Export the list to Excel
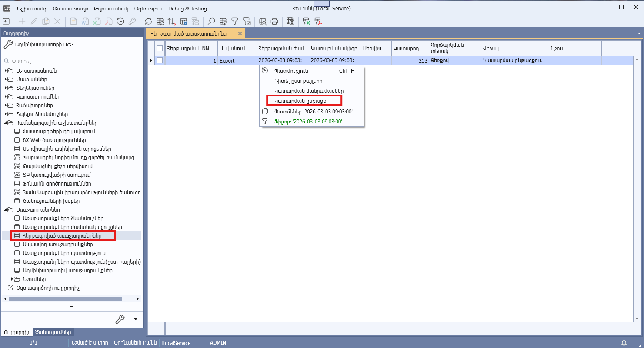 [305, 21]
